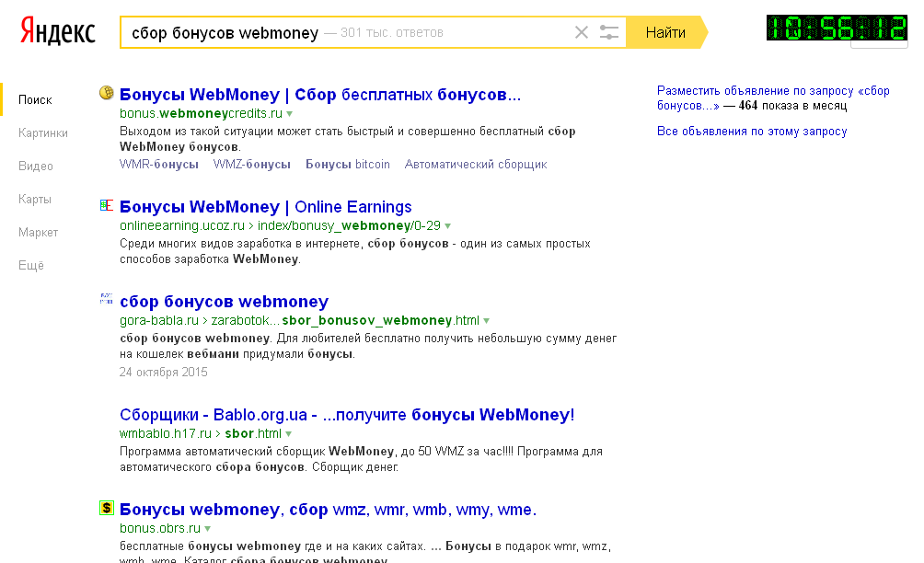
Task: Open dropdown arrow after wmbablo.h17.ru sbor.html
Action: pos(289,434)
